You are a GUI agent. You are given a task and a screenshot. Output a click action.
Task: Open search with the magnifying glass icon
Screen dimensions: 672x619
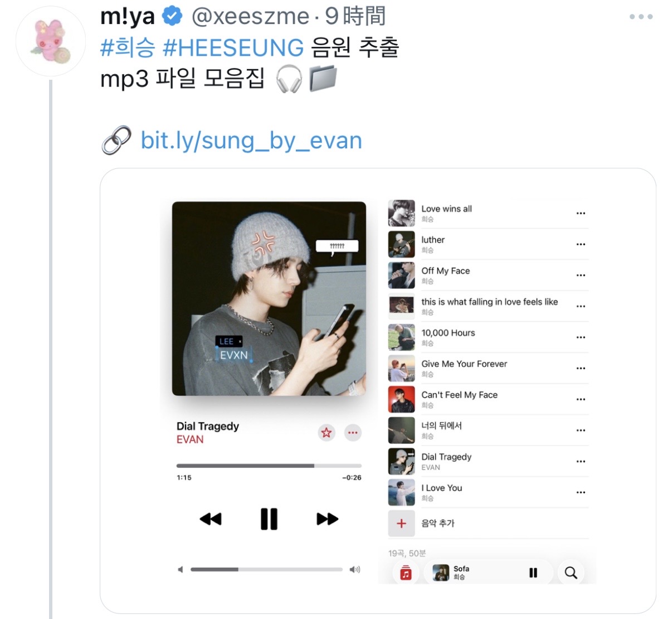point(571,573)
